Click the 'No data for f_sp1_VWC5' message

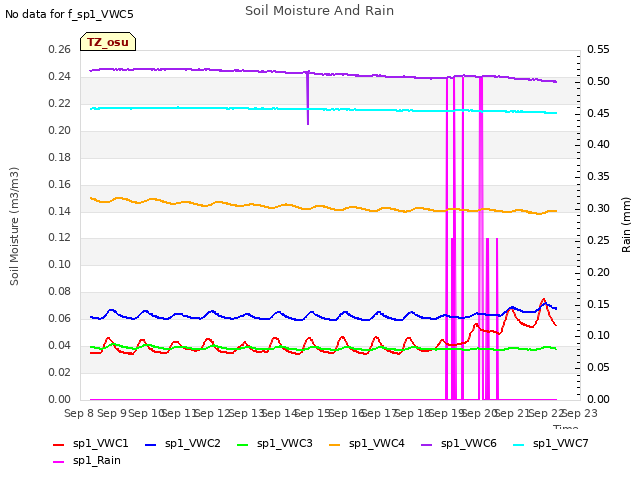[69, 14]
